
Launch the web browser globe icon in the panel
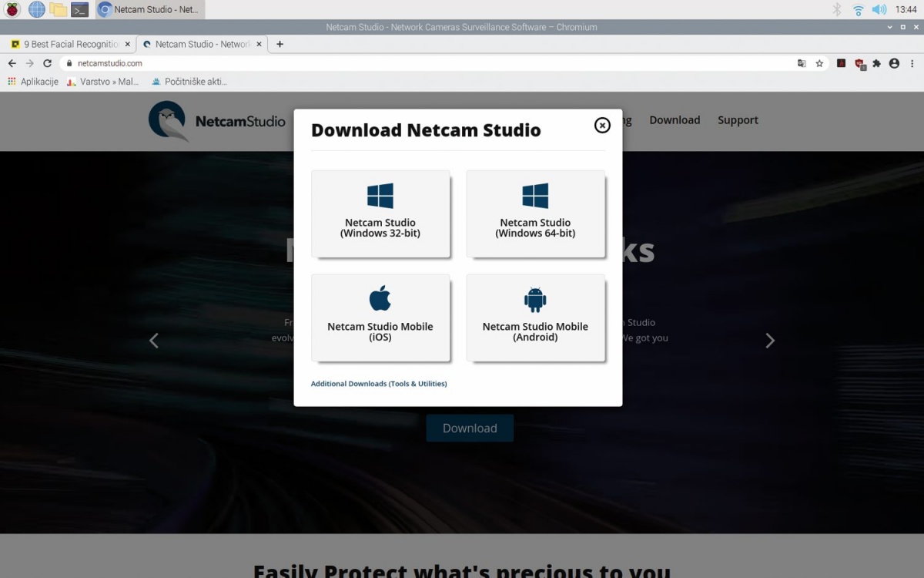pyautogui.click(x=36, y=9)
